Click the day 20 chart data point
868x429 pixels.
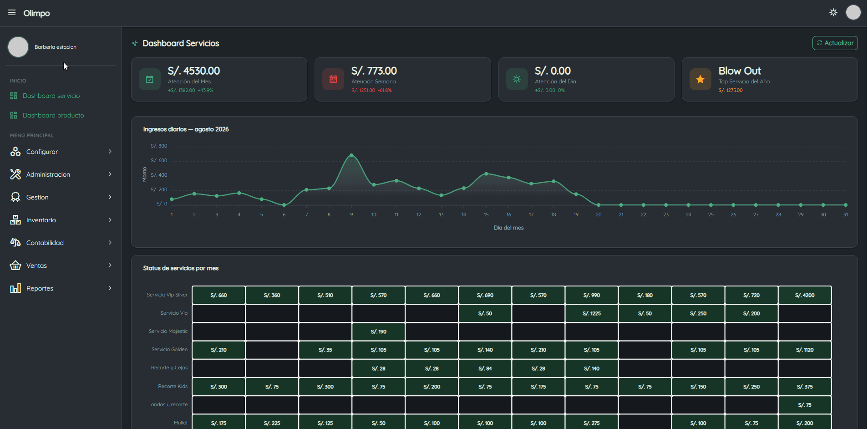pos(599,205)
